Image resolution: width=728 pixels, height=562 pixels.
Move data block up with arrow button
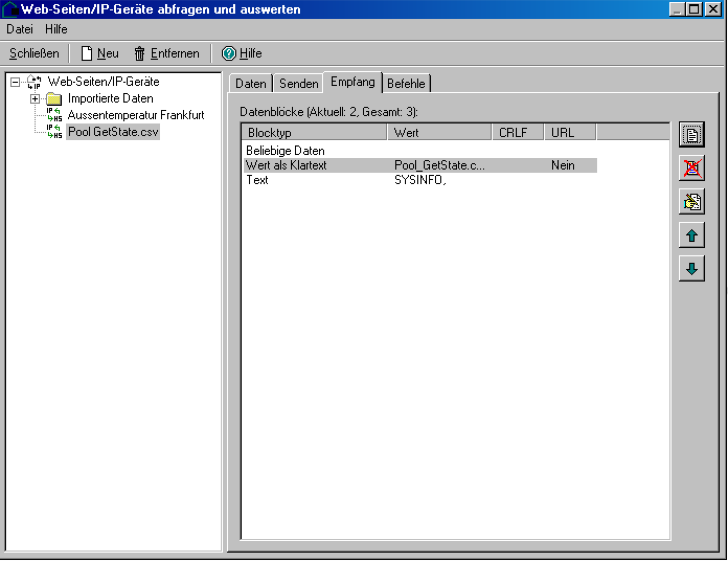[691, 235]
